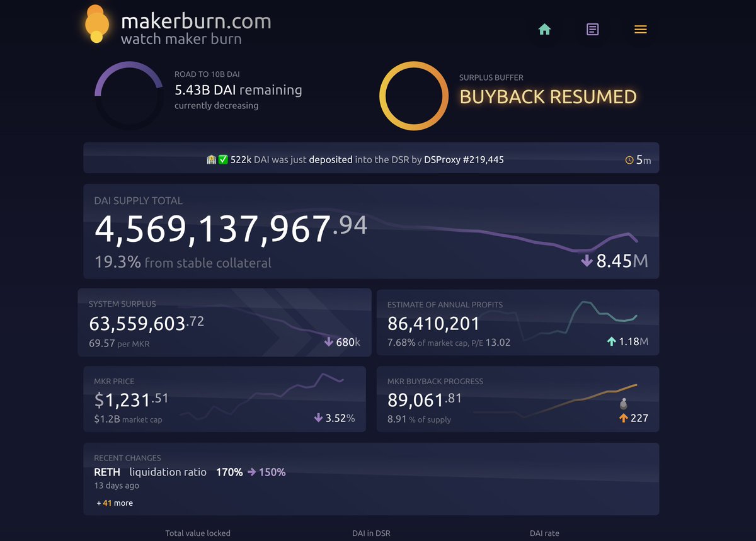Click the makerburn.com site title
This screenshot has height=541, width=756.
(x=196, y=21)
